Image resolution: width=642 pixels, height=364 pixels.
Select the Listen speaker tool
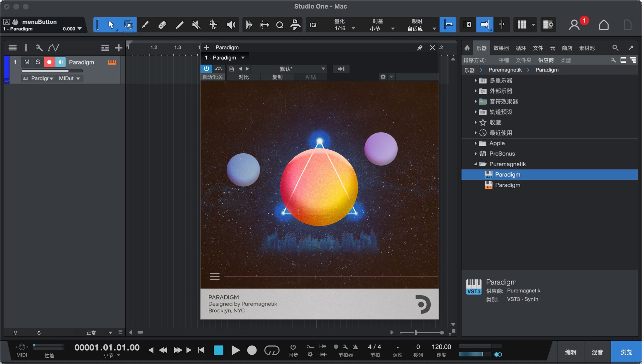tap(231, 25)
